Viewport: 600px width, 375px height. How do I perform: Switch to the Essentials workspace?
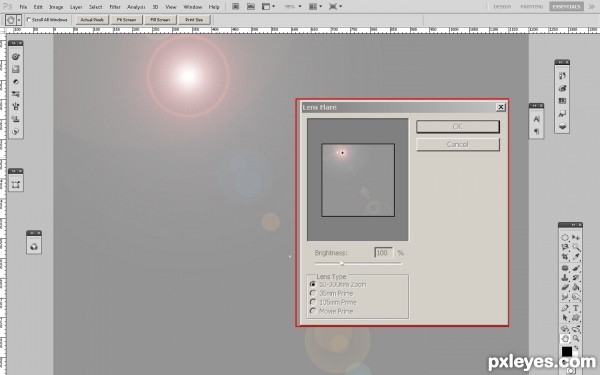(x=566, y=7)
